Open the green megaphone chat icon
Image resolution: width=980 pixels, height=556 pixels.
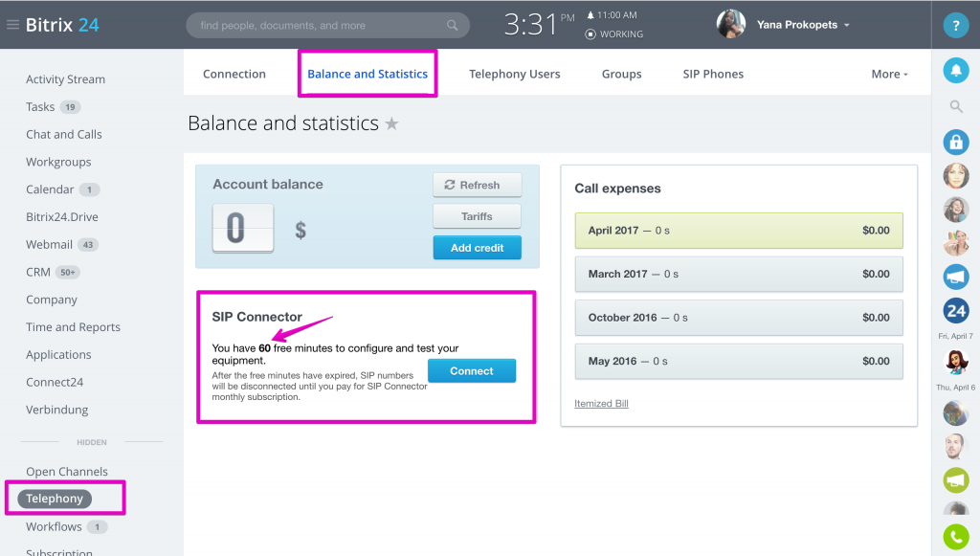coord(956,479)
